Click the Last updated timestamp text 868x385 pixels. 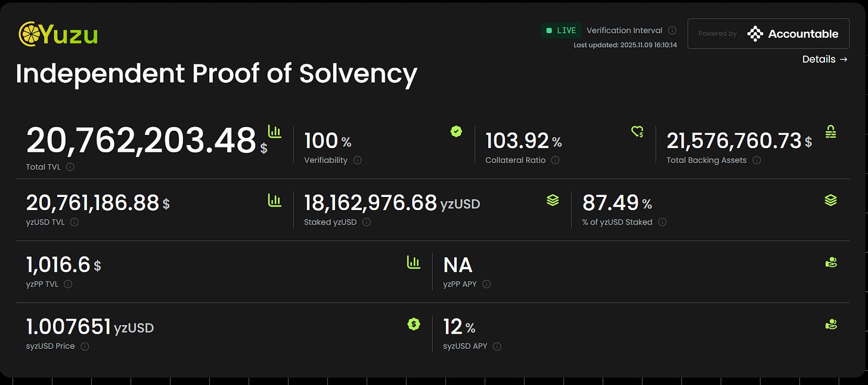(625, 45)
